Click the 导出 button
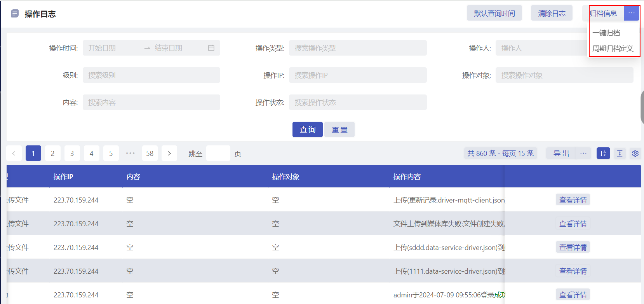Screen dimensions: 644x304 [561, 153]
